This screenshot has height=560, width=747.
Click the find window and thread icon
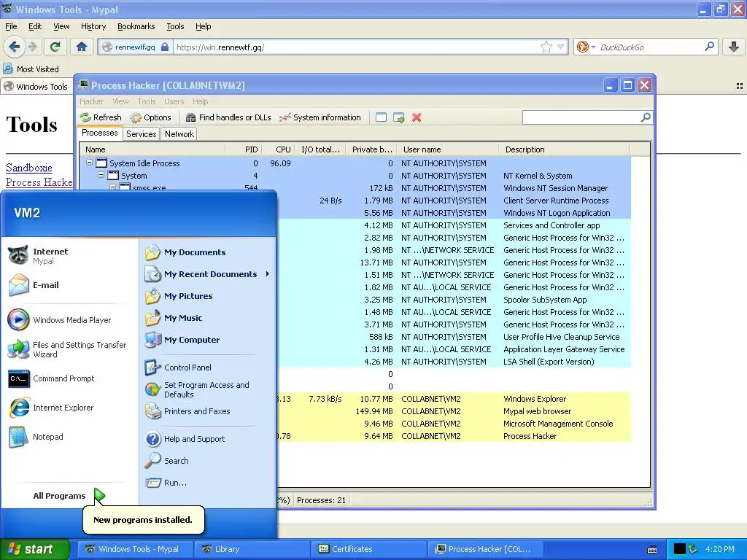tap(399, 117)
